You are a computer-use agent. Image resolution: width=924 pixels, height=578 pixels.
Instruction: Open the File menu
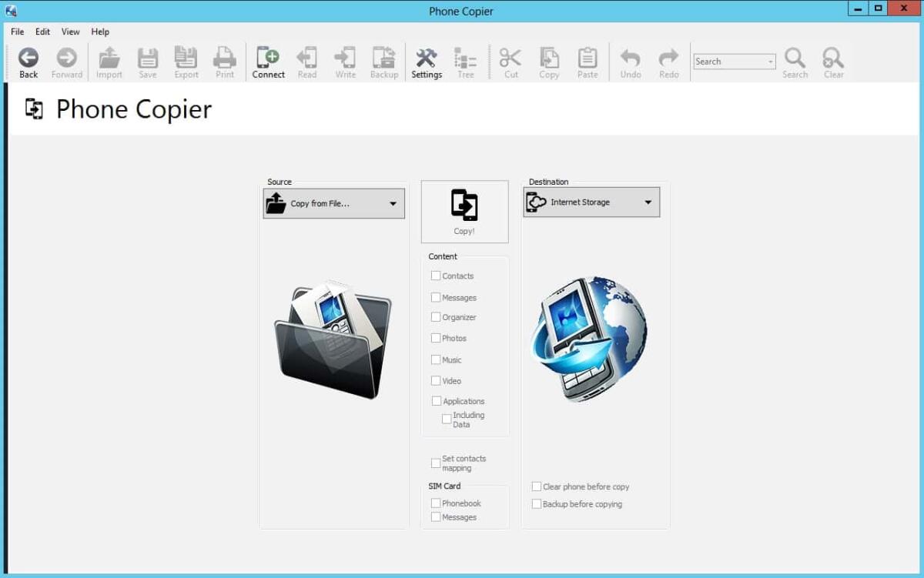16,32
